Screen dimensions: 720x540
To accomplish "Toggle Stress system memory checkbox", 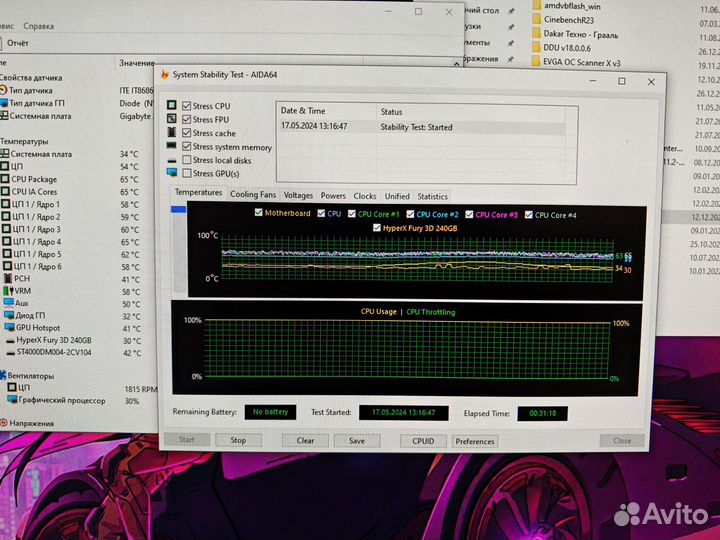I will [186, 146].
